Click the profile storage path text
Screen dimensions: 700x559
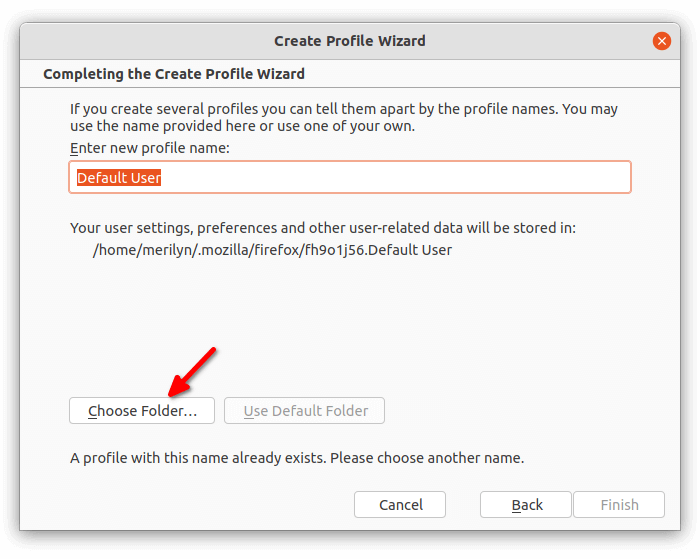272,250
